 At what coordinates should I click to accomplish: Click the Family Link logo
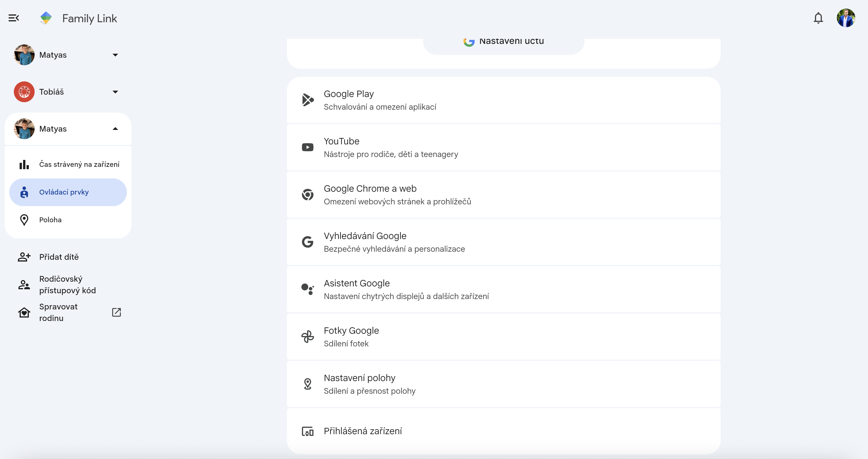[46, 18]
